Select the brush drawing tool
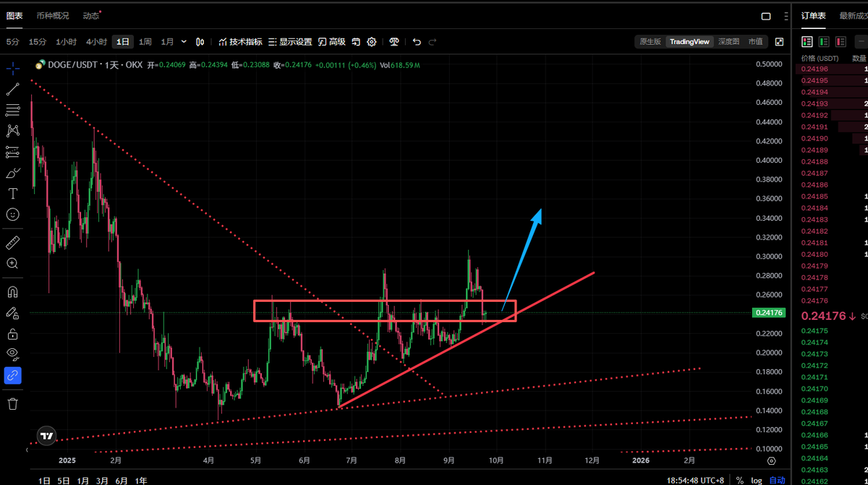868x485 pixels. tap(13, 173)
